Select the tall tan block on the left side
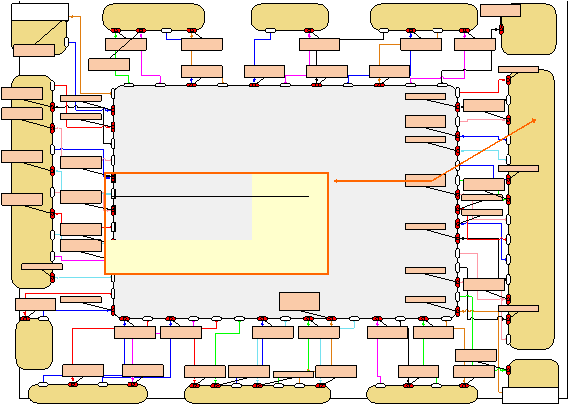This screenshot has height=405, width=569. pos(32,182)
